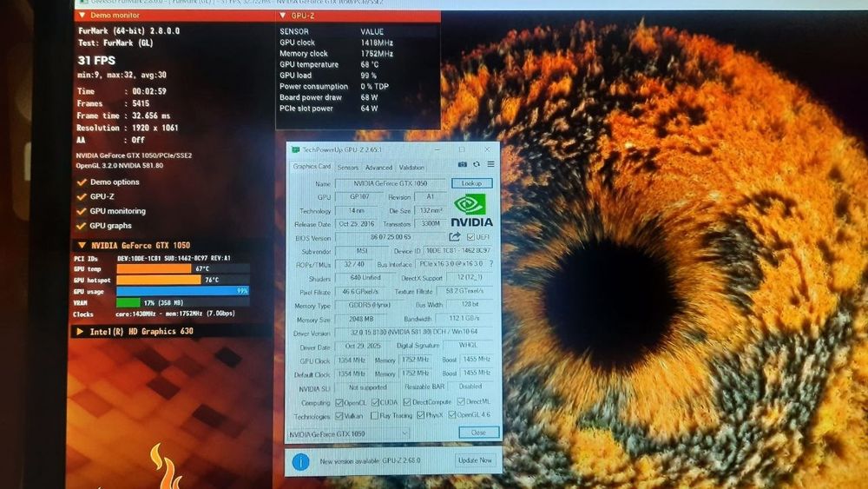Expand the Intel(R) HD Graphics 630 section
This screenshot has height=489, width=868.
(80, 332)
